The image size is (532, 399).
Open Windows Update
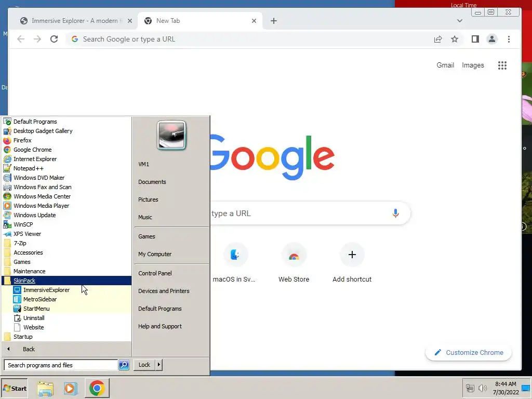[x=66, y=215]
